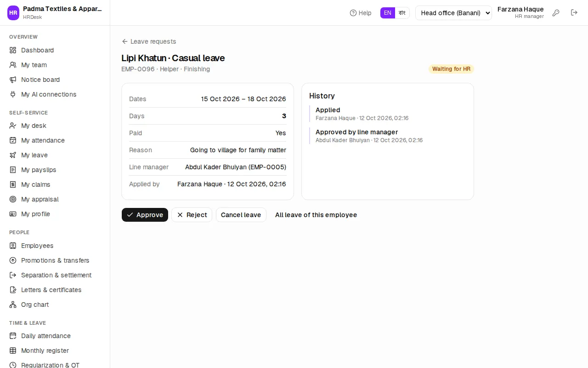Click the Help question-mark icon
The image size is (588, 368).
pyautogui.click(x=353, y=13)
